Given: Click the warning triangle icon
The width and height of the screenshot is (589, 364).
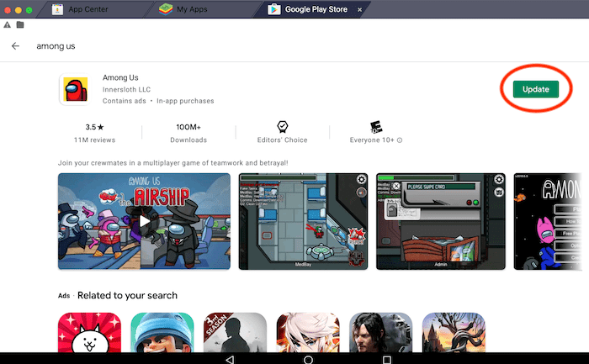Looking at the screenshot, I should [x=7, y=24].
